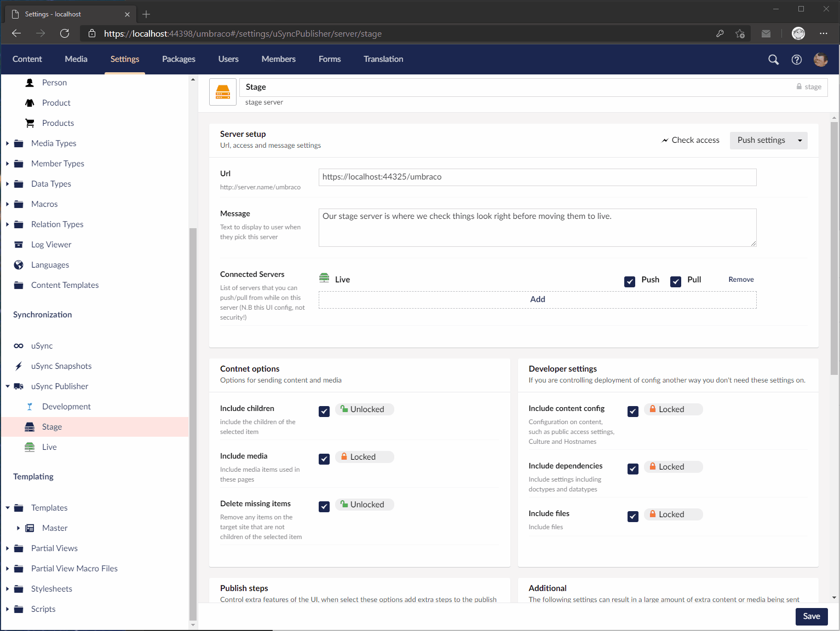Uncheck the Push checkbox for Live
The height and width of the screenshot is (631, 840).
tap(630, 281)
